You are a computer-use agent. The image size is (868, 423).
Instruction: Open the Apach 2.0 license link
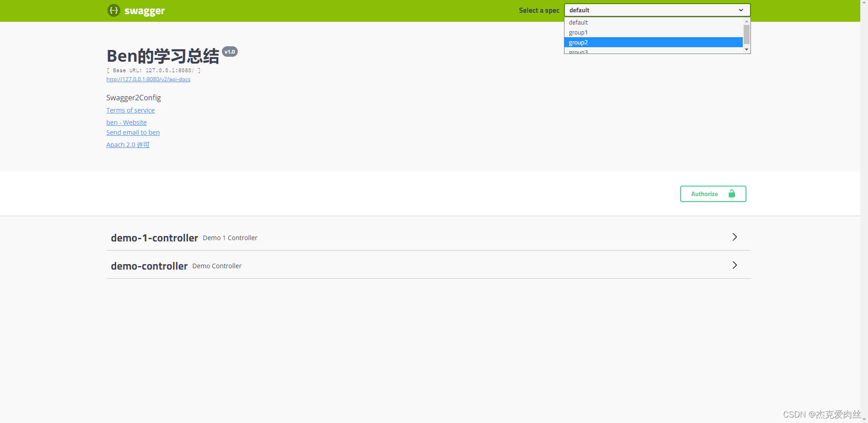pos(128,145)
